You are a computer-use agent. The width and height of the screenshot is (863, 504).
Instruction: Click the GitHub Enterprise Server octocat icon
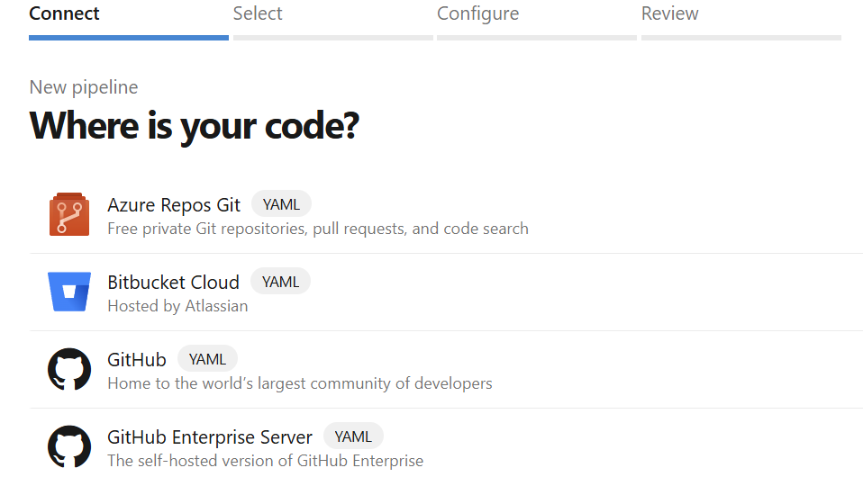[x=69, y=446]
